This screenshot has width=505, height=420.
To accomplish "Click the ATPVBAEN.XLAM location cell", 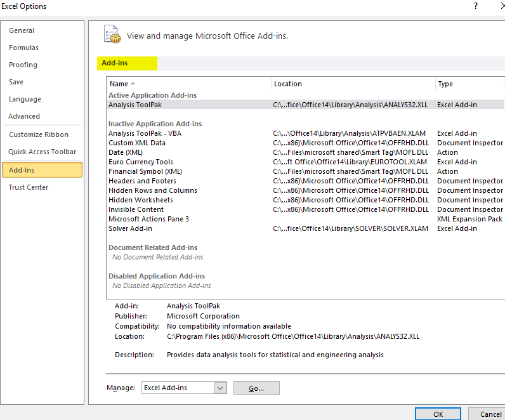I will click(x=349, y=133).
